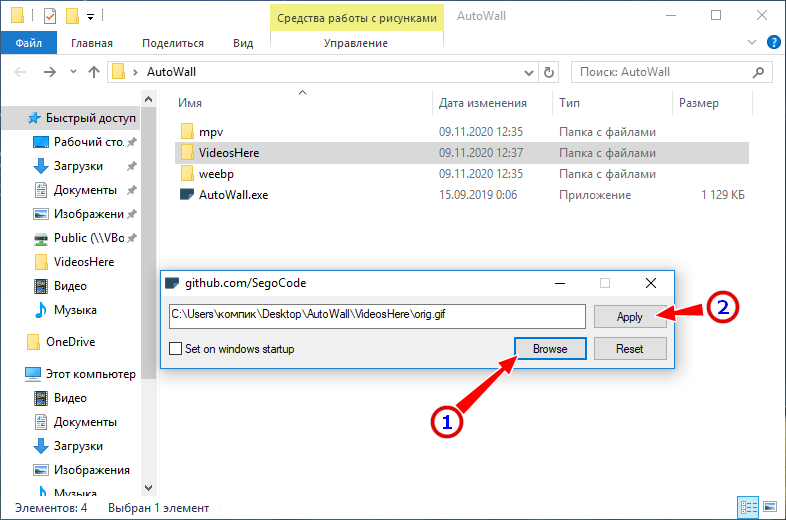The width and height of the screenshot is (786, 520).
Task: Minimize the github.com/SegoCode dialog
Action: click(560, 284)
